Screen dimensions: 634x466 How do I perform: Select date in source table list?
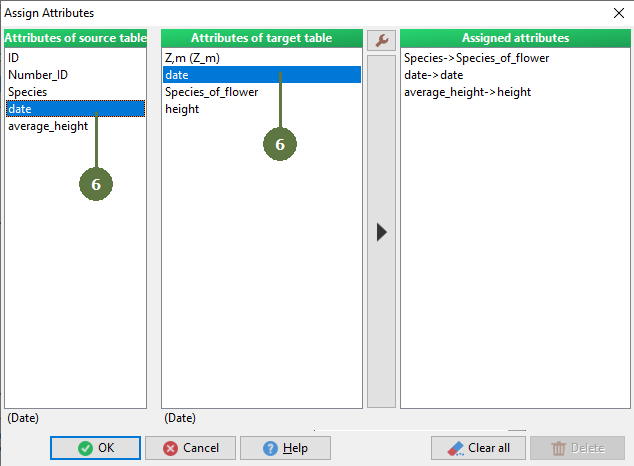click(20, 109)
